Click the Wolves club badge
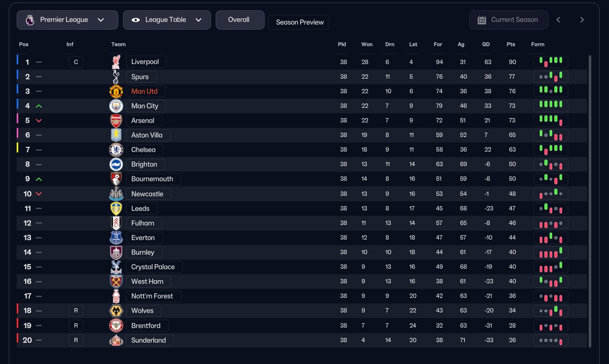 [x=116, y=310]
